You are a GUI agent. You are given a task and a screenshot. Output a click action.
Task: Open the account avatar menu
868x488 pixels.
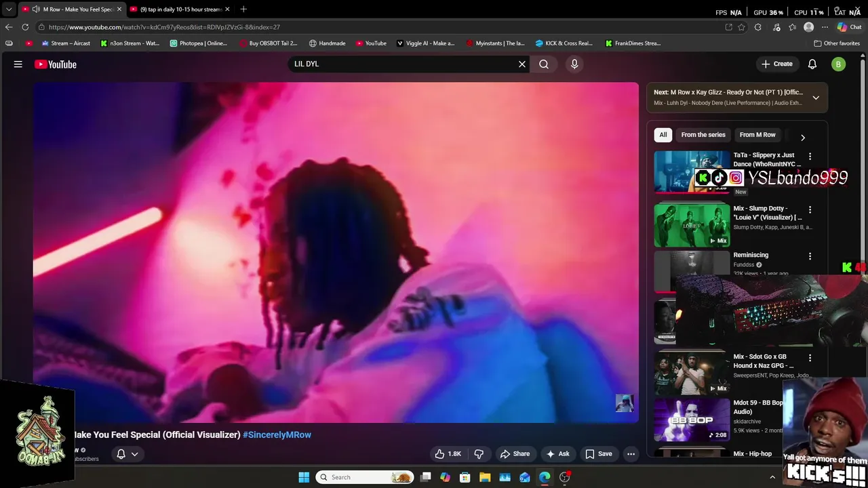tap(839, 64)
